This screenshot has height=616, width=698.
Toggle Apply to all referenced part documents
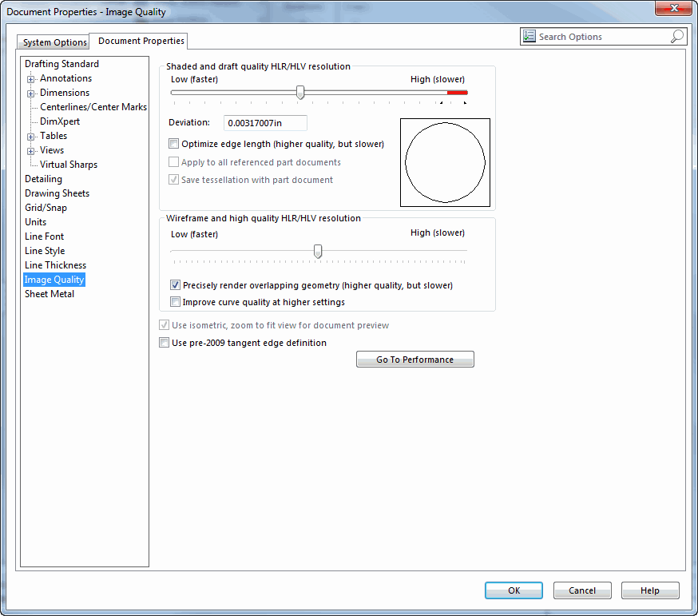point(173,161)
